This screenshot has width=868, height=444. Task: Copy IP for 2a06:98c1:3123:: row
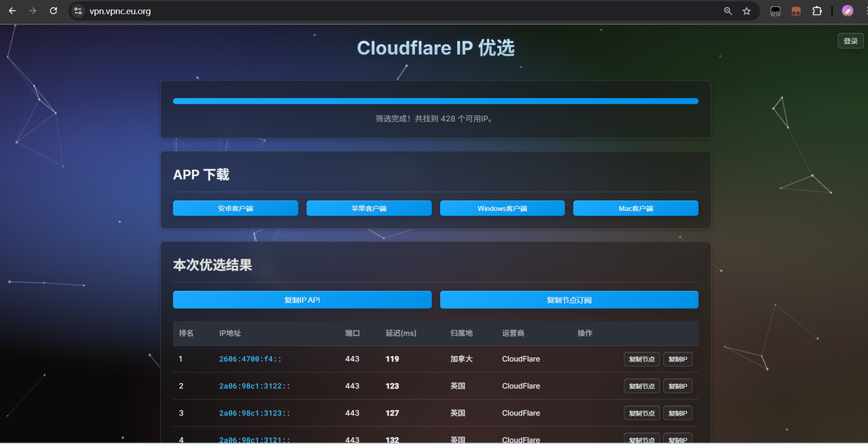click(677, 413)
